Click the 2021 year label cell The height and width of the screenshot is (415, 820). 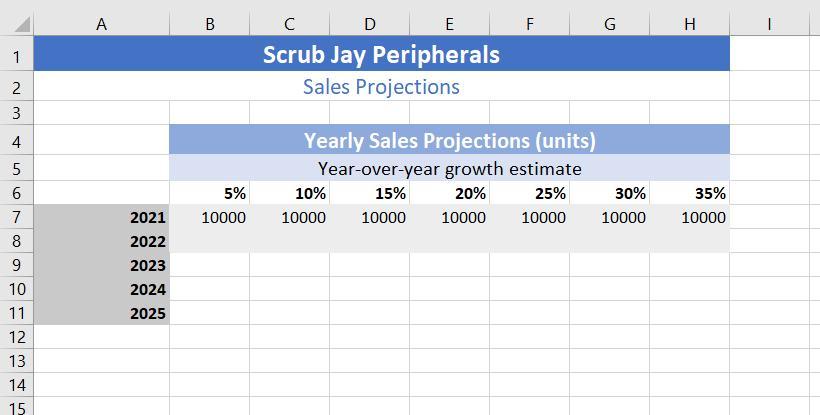pos(101,217)
